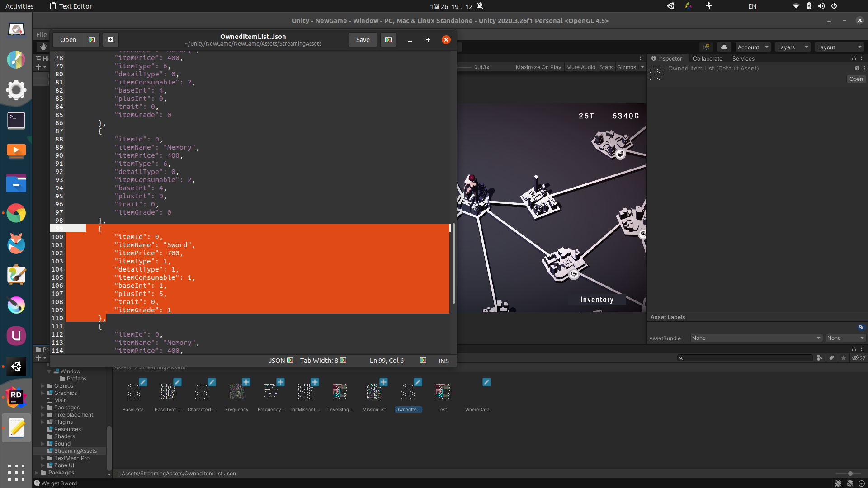The width and height of the screenshot is (868, 488).
Task: Open the Gizmos dropdown arrow
Action: click(x=642, y=67)
